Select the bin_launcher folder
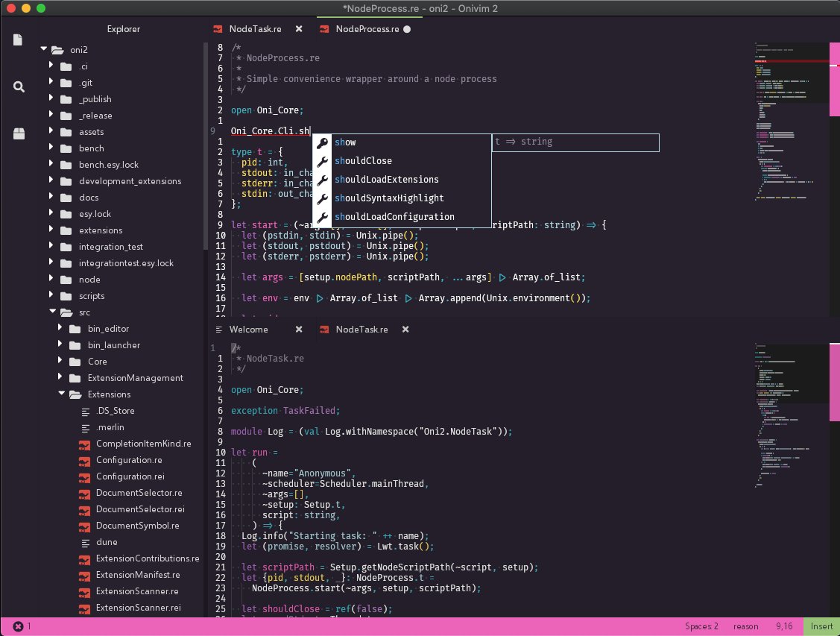The height and width of the screenshot is (636, 840). [x=114, y=346]
